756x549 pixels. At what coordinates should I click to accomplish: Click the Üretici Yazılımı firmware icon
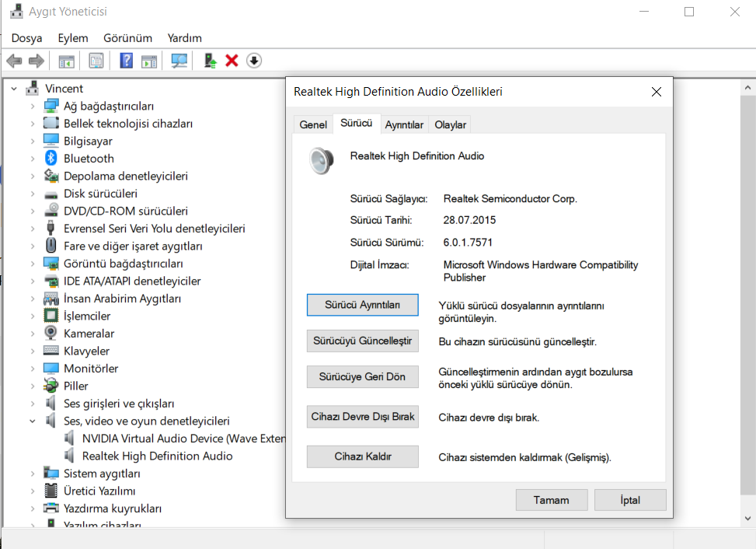point(51,491)
